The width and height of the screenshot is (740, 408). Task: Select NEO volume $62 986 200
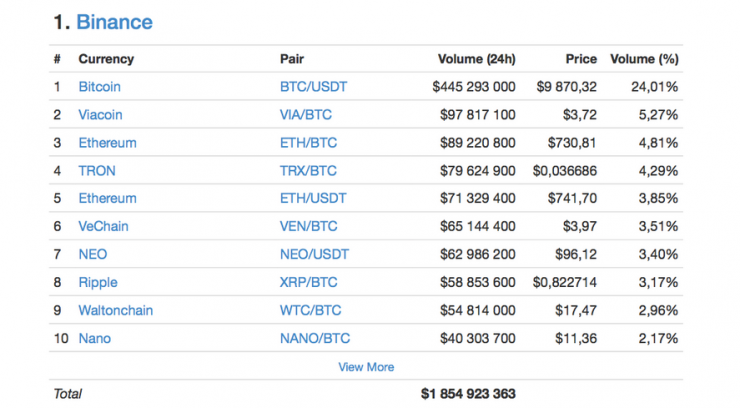(478, 254)
